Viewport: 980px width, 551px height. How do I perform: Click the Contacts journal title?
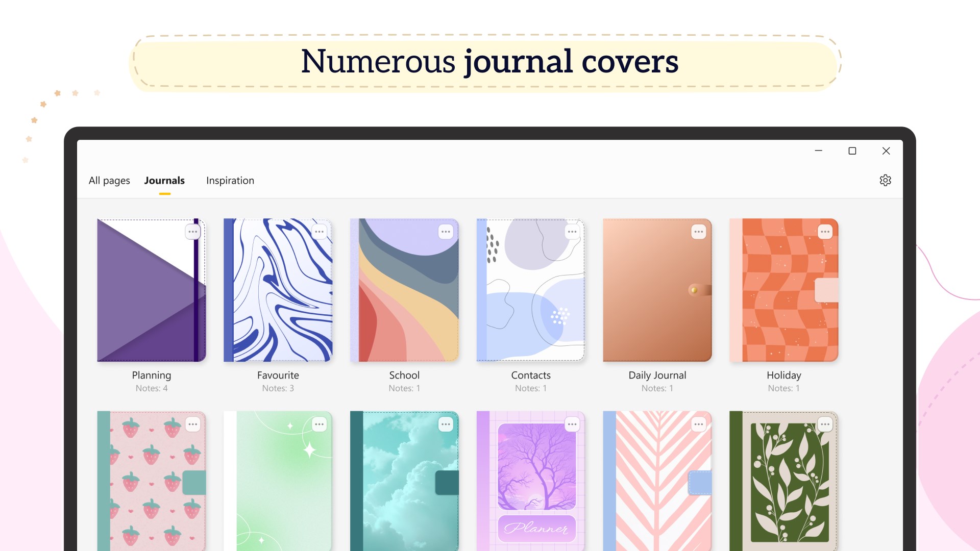(x=531, y=375)
